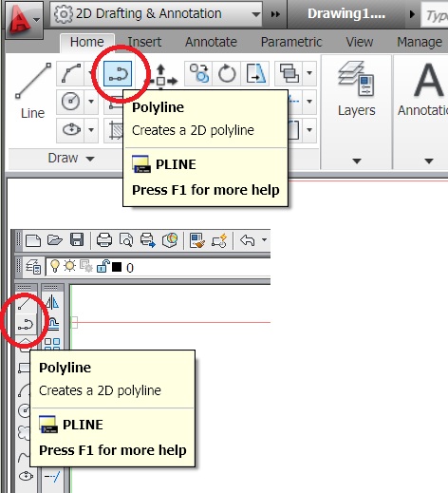The image size is (448, 493).
Task: Open the dropdown beside the overlapping-squares icon
Action: point(309,73)
